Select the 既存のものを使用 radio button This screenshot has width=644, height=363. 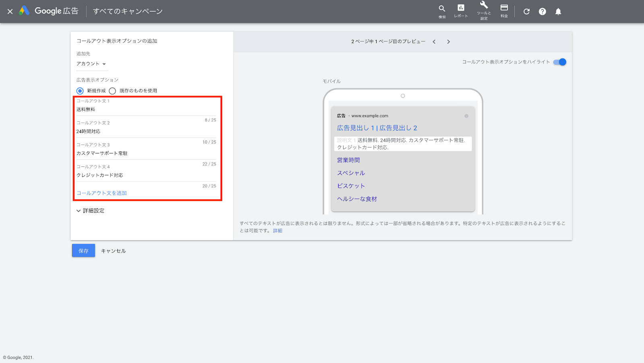point(112,91)
